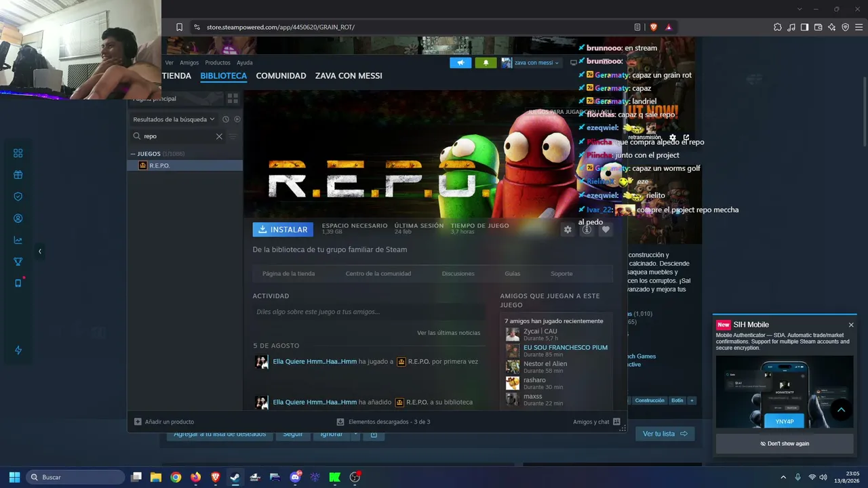Open Steam announcements megaphone button

click(x=460, y=63)
